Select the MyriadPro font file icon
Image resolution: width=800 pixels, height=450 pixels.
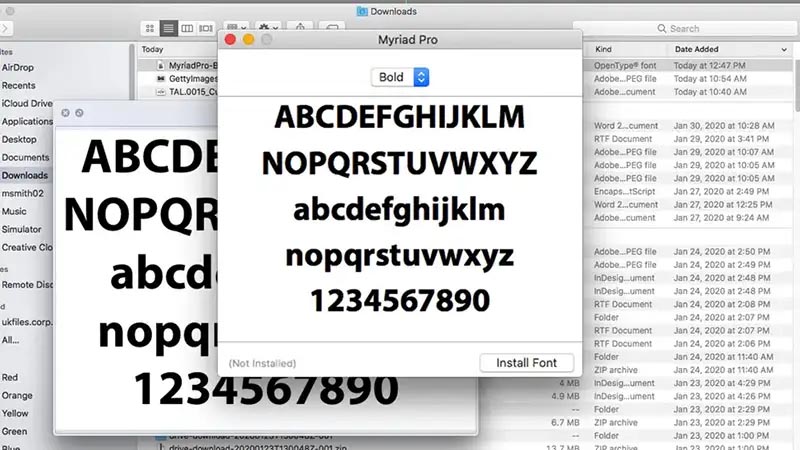point(160,64)
